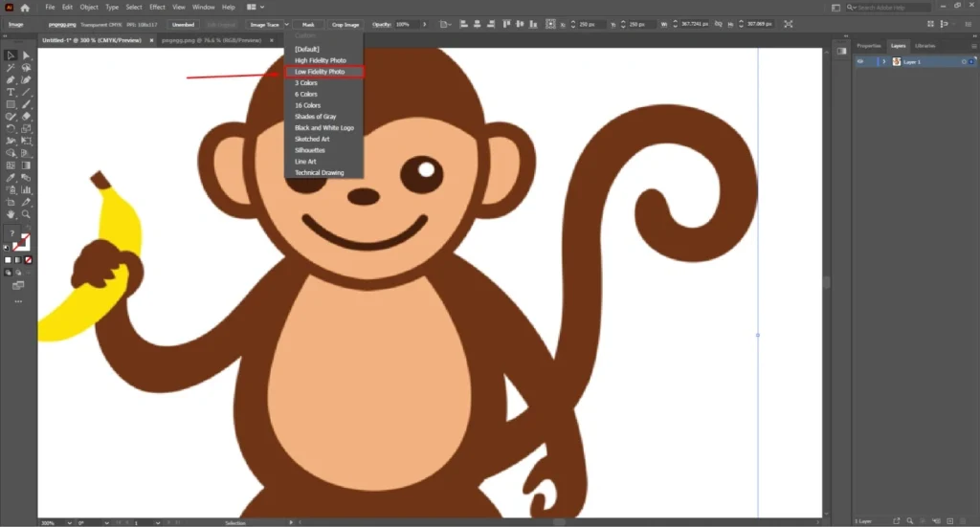Viewport: 980px width, 527px height.
Task: Open the Layers panel menu
Action: [x=973, y=46]
